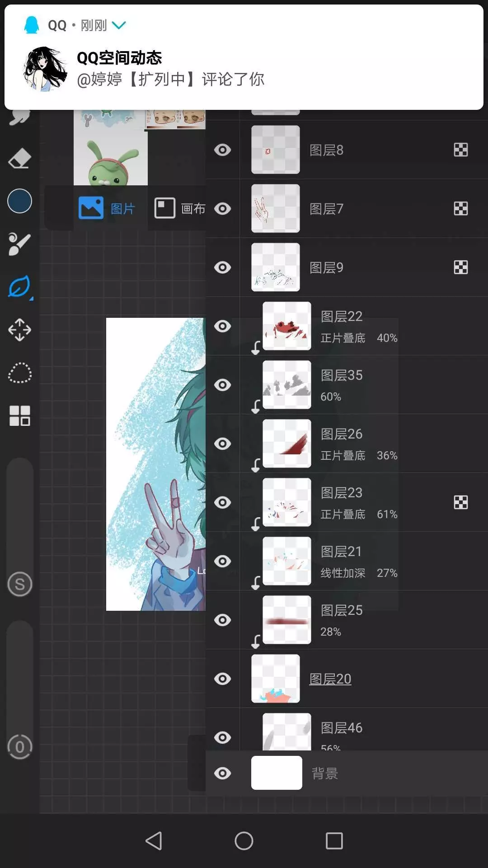The image size is (488, 868).
Task: Select the 图层20 layer thumbnail
Action: pyautogui.click(x=275, y=679)
